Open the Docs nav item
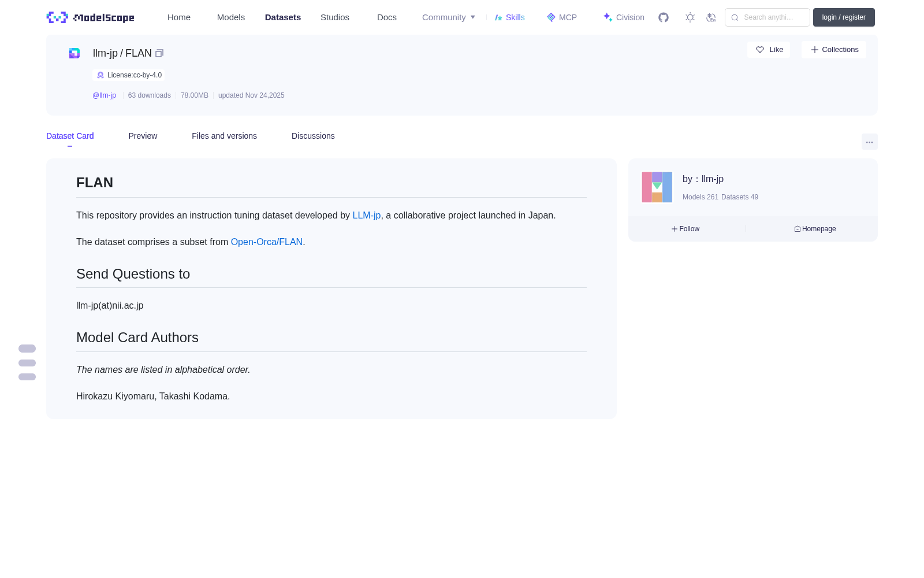Screen dimensions: 924x578 [387, 17]
